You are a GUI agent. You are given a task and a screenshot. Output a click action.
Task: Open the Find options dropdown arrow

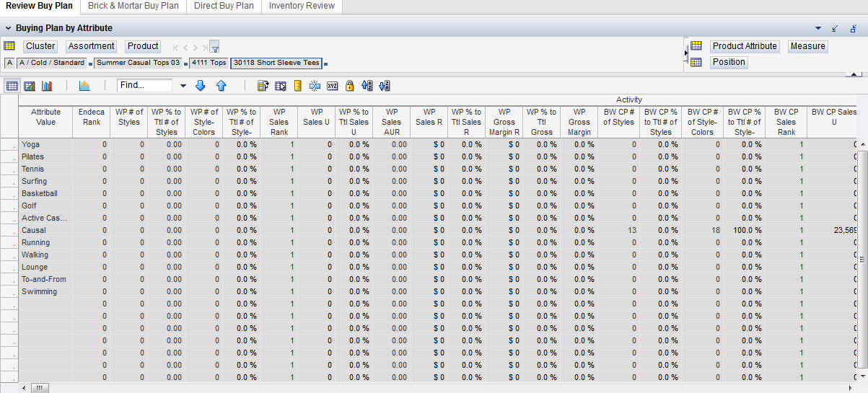click(183, 86)
